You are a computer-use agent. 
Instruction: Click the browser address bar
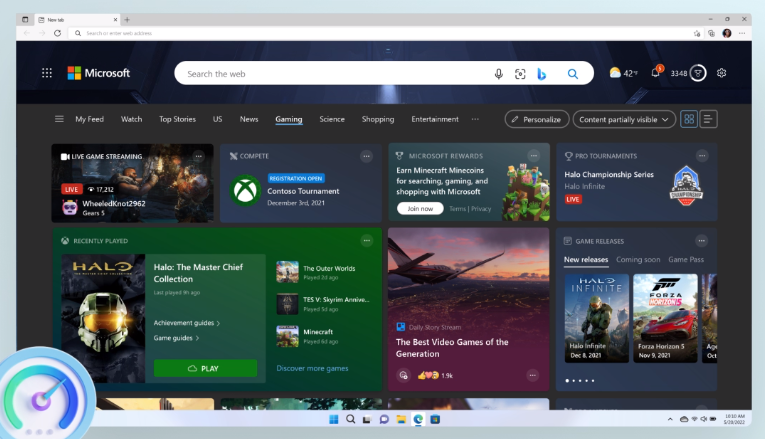click(381, 33)
